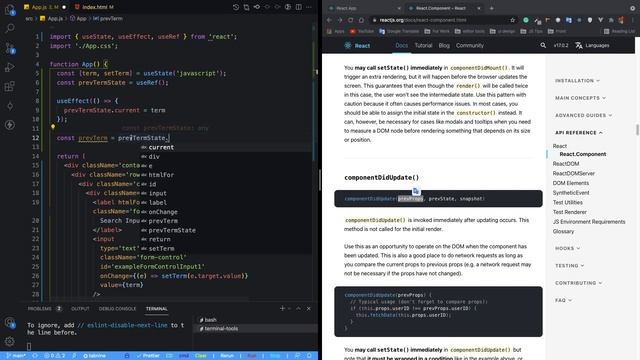Viewport: 640px width, 360px height.
Task: Copy code with icon above componentDidUpdate snippet
Action: 416,191
